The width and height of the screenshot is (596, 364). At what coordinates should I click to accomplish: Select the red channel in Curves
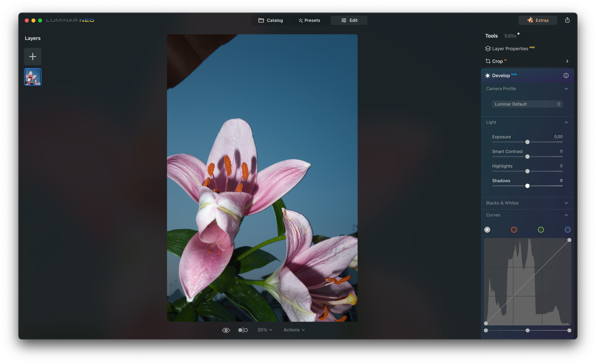coord(514,229)
